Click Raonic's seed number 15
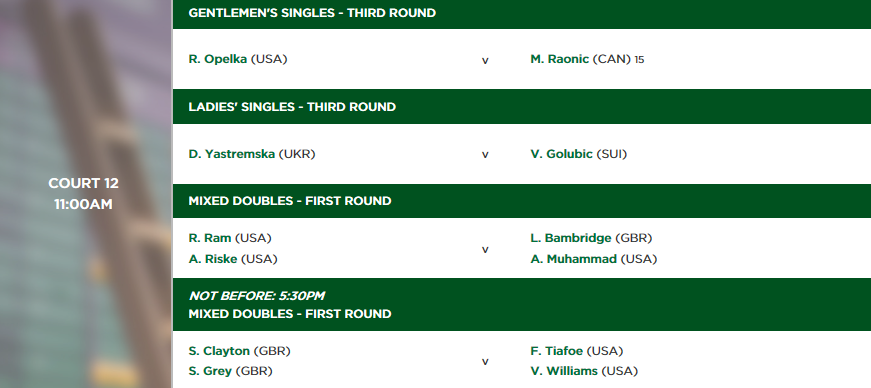 pyautogui.click(x=639, y=59)
